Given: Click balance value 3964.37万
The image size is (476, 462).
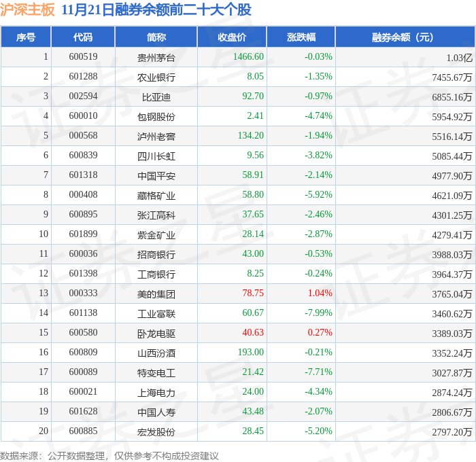Looking at the screenshot, I should 452,274.
